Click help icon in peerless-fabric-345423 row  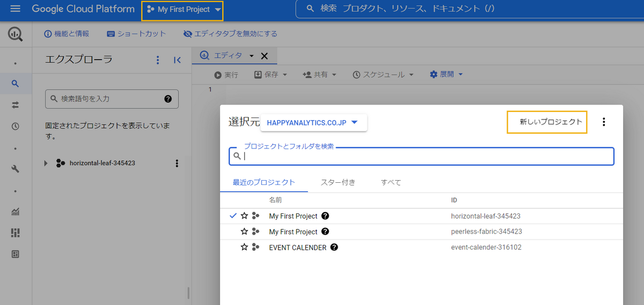(325, 232)
